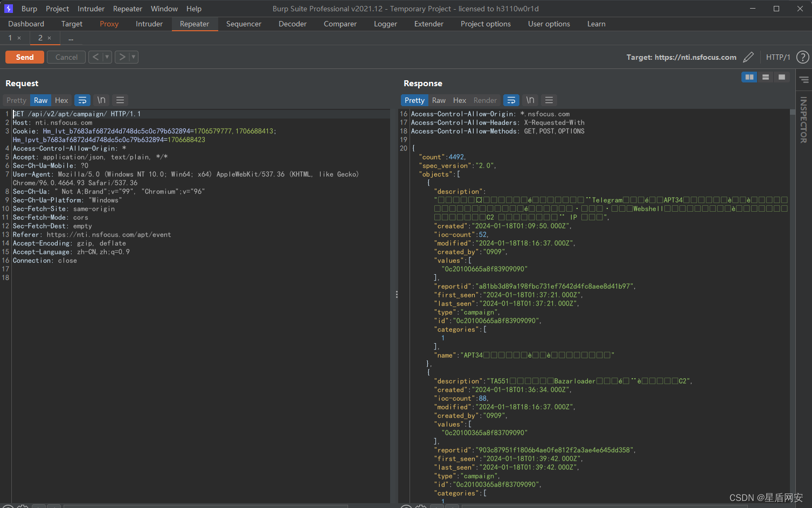Click the Burp Suite logo icon

coord(8,9)
